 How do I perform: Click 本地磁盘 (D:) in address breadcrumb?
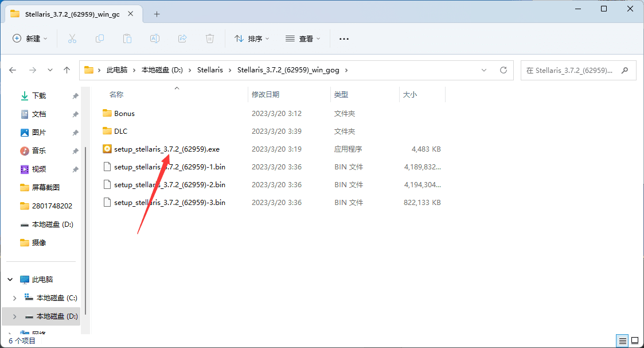coord(162,70)
